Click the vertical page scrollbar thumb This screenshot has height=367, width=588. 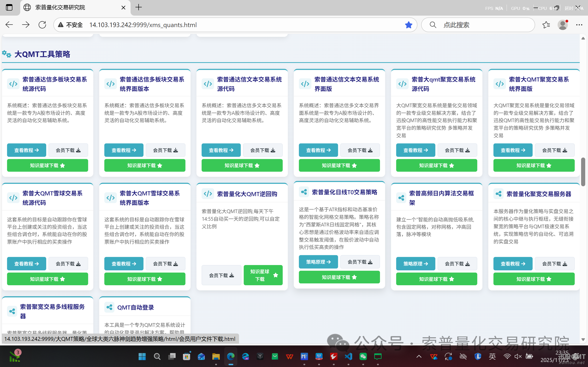point(583,171)
